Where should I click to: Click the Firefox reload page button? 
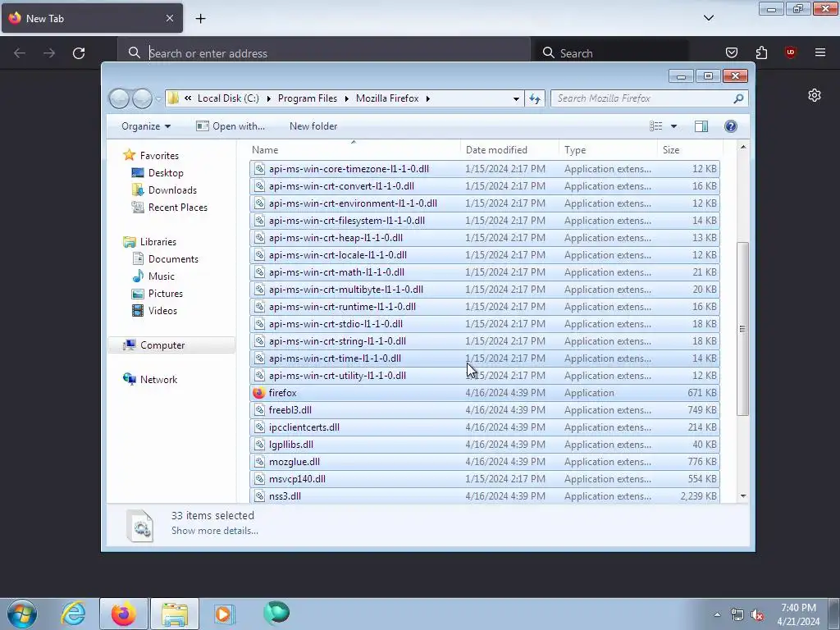[79, 53]
